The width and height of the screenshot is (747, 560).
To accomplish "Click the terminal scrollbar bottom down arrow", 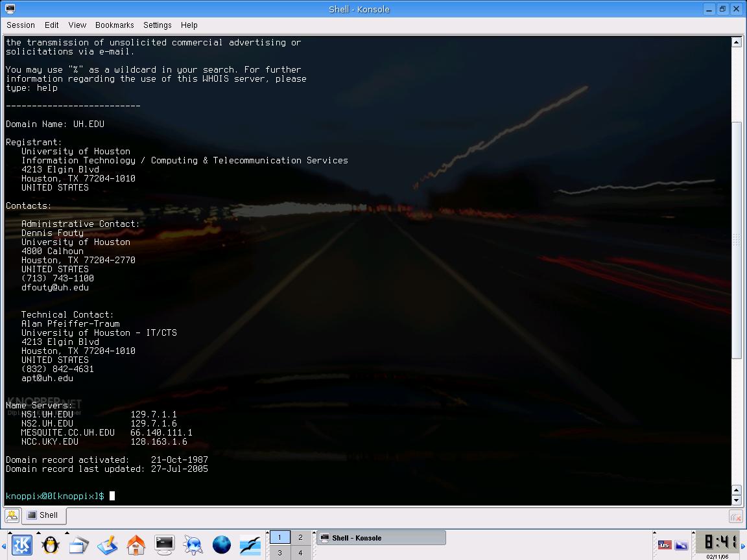I will [737, 500].
